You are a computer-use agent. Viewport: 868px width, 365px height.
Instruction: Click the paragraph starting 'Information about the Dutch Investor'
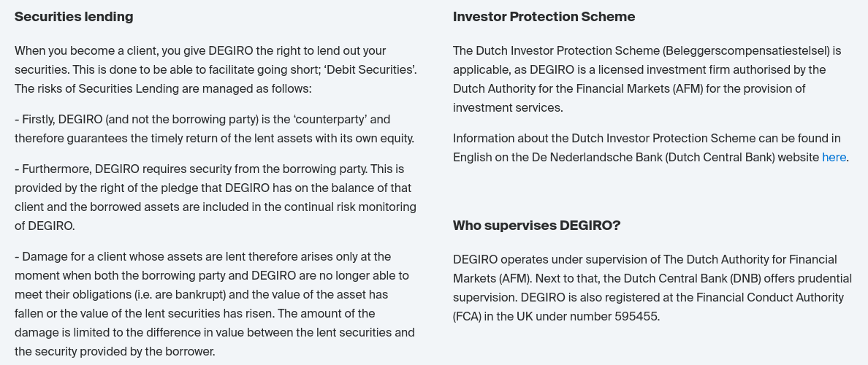click(651, 147)
